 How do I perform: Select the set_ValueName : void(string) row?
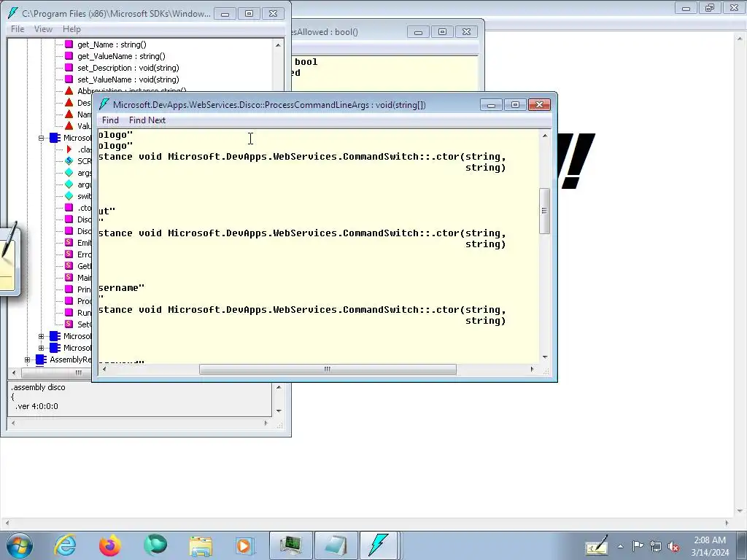point(128,79)
